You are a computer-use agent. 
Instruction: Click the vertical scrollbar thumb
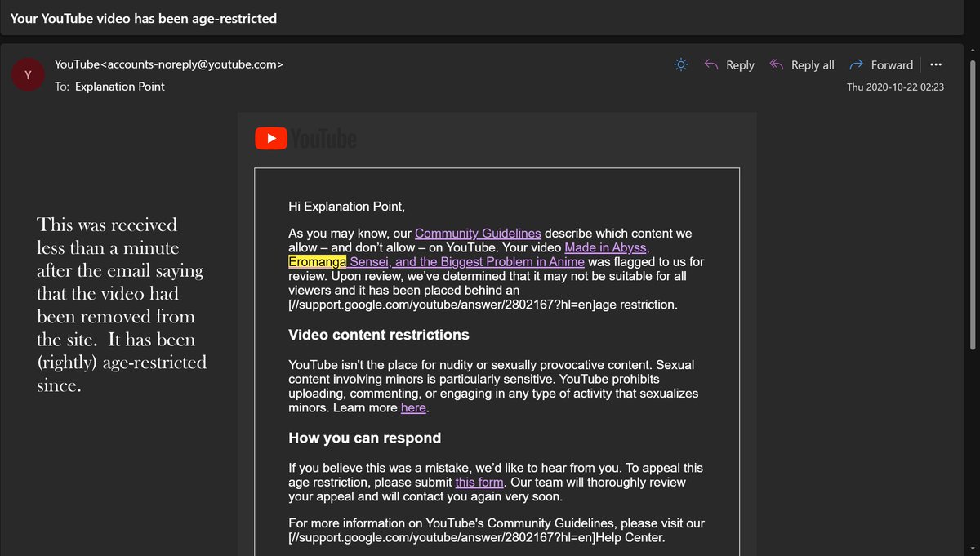point(972,204)
